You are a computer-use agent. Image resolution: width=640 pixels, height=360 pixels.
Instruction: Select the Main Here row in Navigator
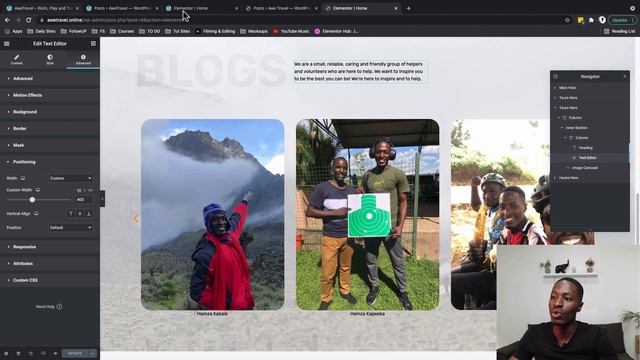click(x=590, y=88)
